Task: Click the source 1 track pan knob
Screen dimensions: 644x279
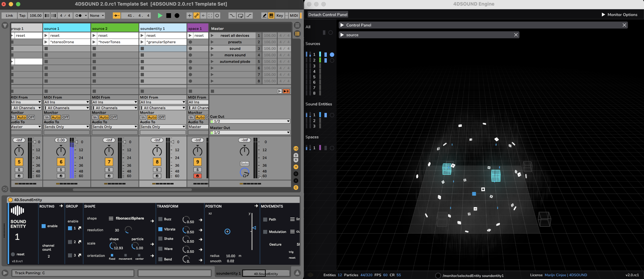Action: click(61, 151)
